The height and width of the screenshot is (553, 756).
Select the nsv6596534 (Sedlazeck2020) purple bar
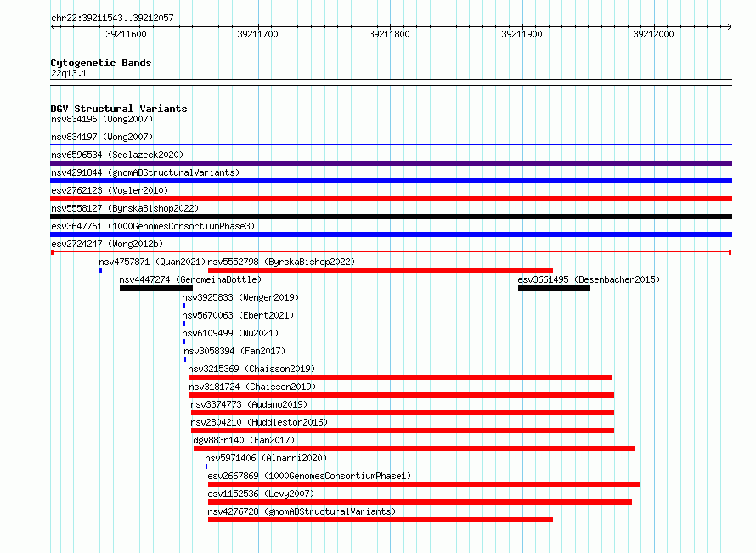point(391,163)
